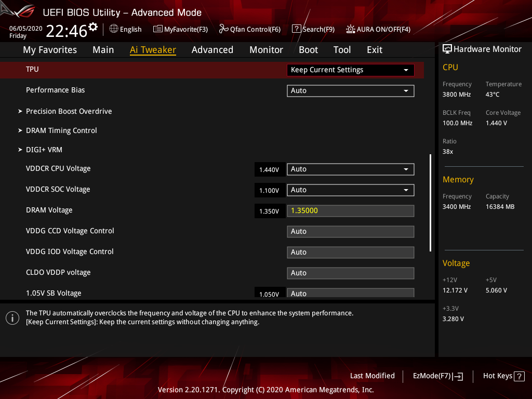The width and height of the screenshot is (532, 399).
Task: Click 1.05V SB Voltage field
Action: pos(351,293)
